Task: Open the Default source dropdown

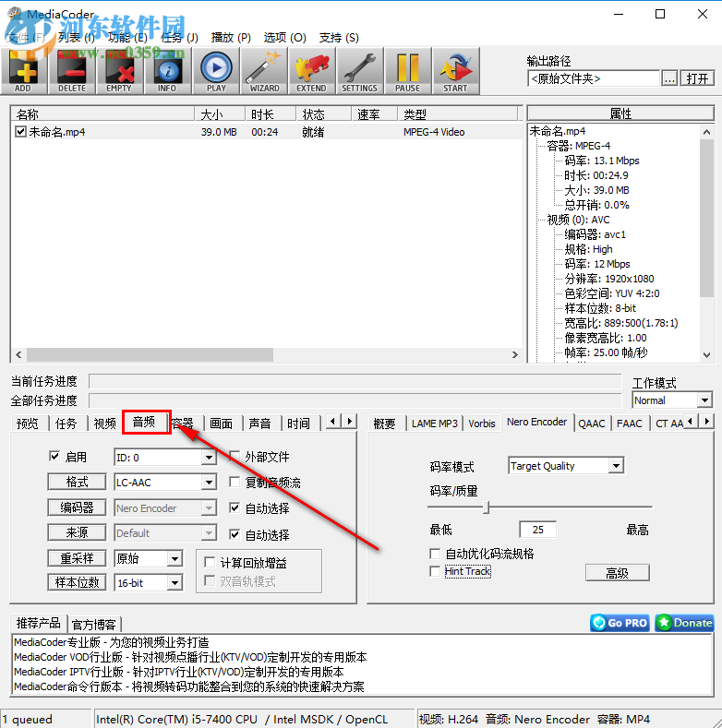Action: point(209,533)
